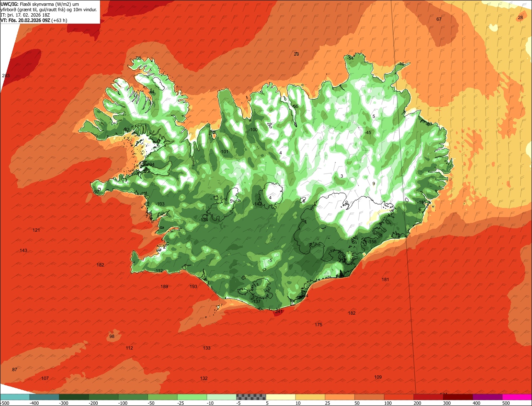Click the map value '175' south of Iceland
Viewport: 532px width, 406px height.
(x=318, y=325)
